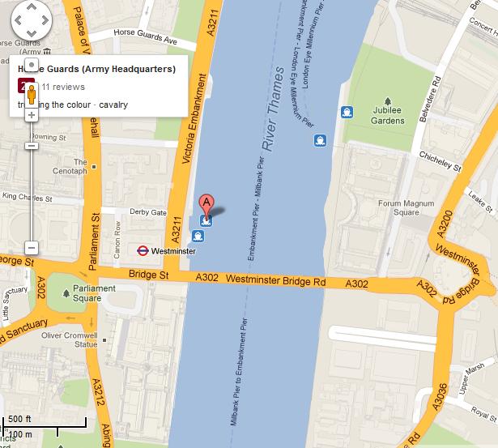This screenshot has width=498, height=448.
Task: Select the red A location marker
Action: 206,206
